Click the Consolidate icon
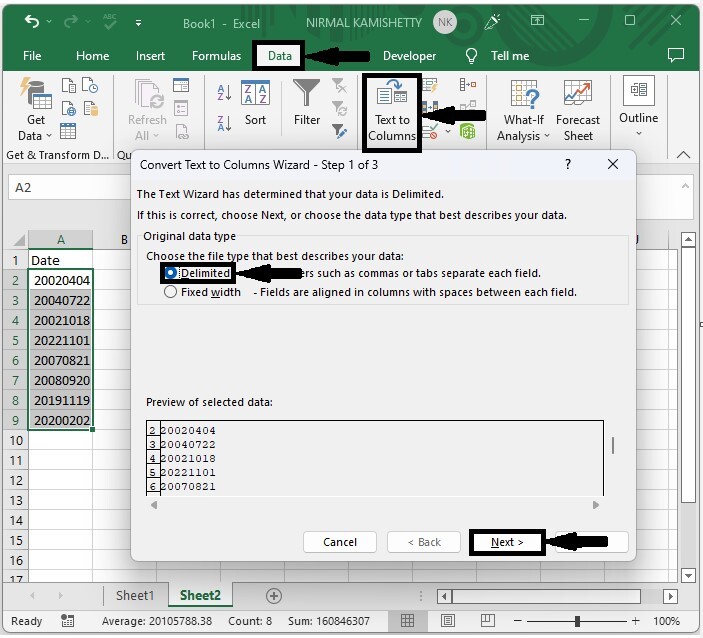The image size is (703, 638). pos(468,84)
